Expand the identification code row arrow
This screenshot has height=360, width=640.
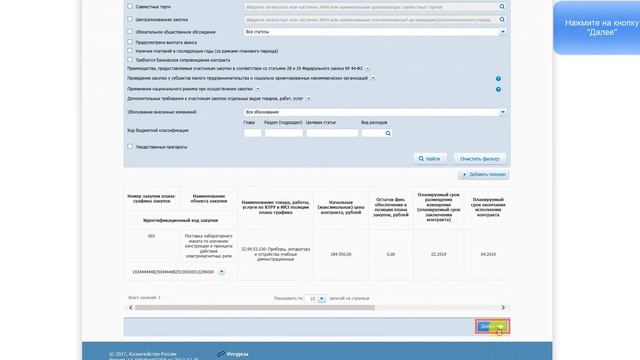click(x=221, y=272)
